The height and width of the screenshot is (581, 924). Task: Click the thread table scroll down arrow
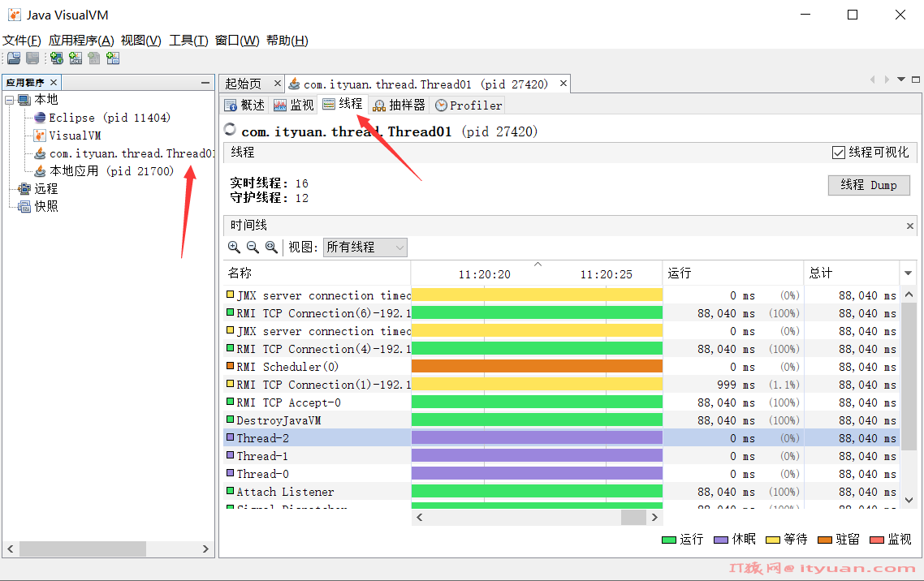(x=909, y=501)
